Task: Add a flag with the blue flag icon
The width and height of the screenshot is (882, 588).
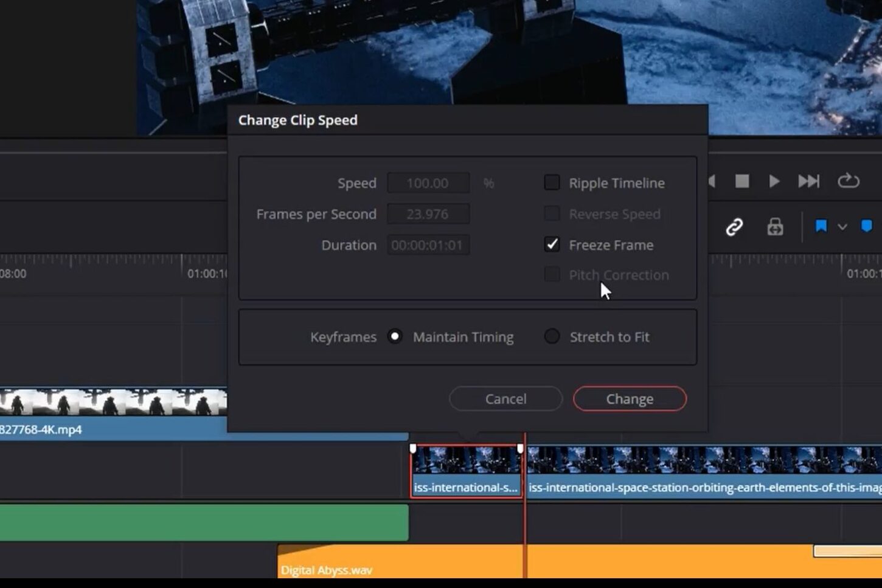Action: (x=821, y=226)
